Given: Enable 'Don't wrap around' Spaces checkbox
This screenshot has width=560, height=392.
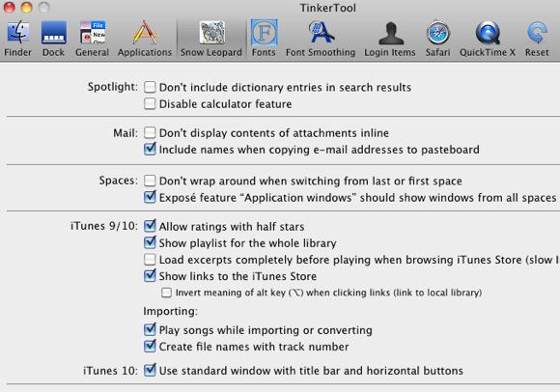Looking at the screenshot, I should 150,181.
